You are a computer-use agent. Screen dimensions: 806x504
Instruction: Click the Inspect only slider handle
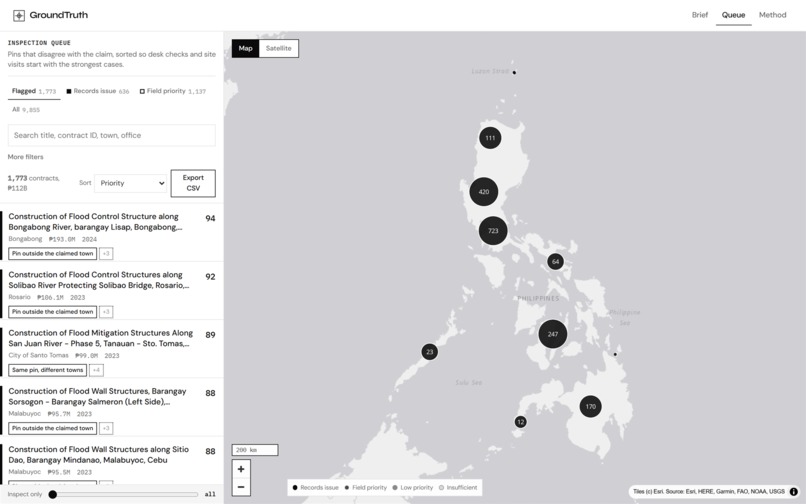click(52, 494)
